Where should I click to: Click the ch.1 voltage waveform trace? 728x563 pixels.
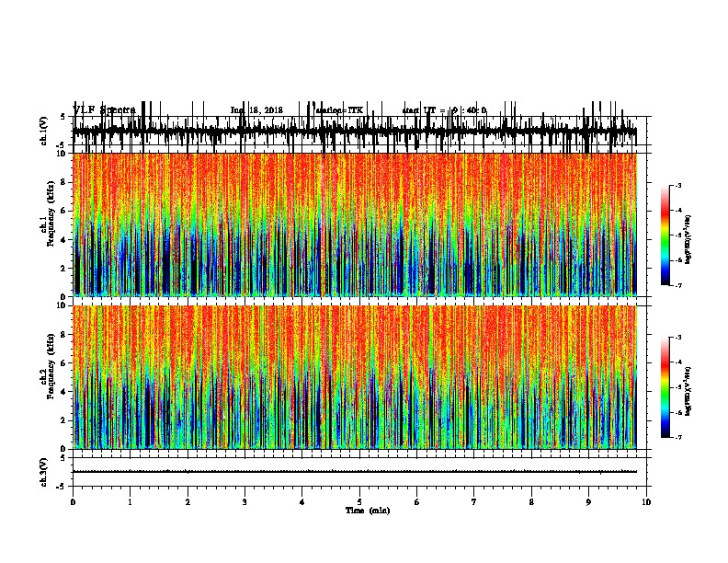pyautogui.click(x=355, y=131)
